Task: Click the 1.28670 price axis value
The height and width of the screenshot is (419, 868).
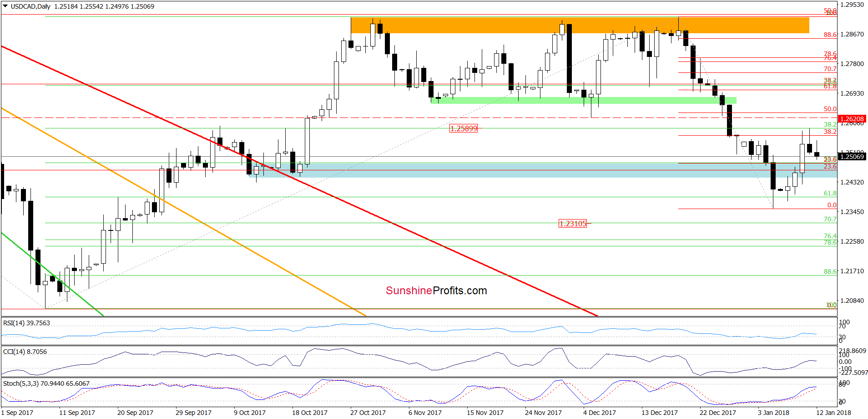Action: tap(852, 34)
